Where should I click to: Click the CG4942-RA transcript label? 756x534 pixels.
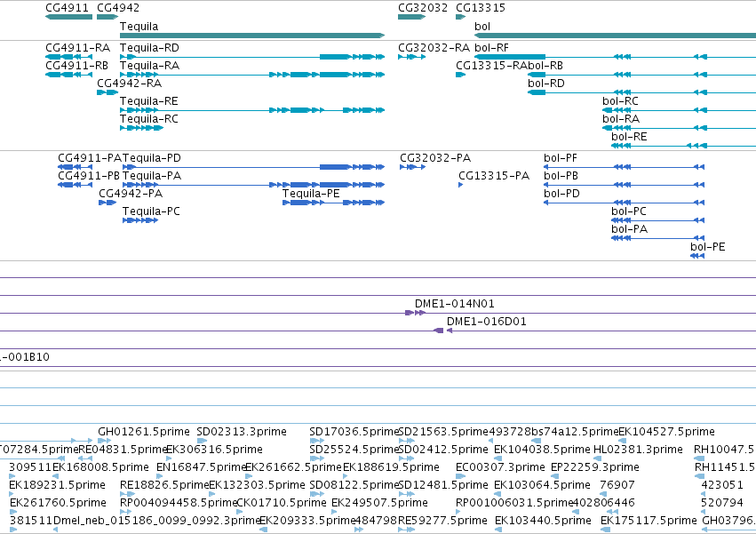click(129, 84)
